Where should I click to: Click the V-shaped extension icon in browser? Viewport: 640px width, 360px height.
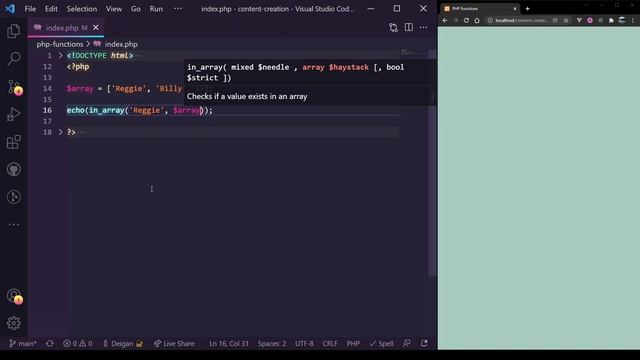[x=579, y=20]
